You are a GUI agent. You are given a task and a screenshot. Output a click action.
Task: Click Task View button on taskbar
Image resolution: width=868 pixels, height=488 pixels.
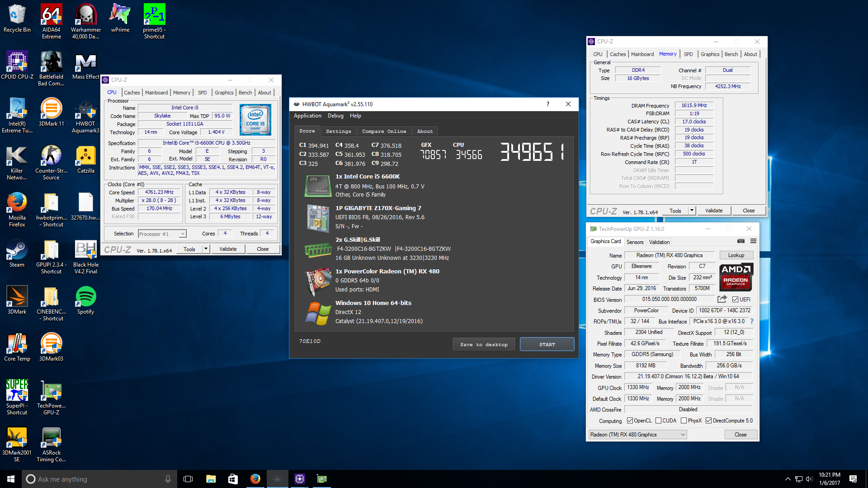coord(188,479)
